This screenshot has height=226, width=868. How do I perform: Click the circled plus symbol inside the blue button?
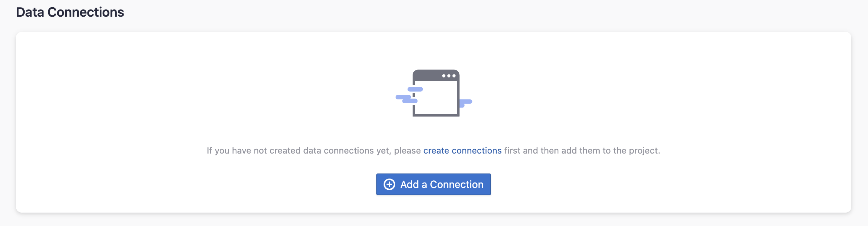click(389, 184)
